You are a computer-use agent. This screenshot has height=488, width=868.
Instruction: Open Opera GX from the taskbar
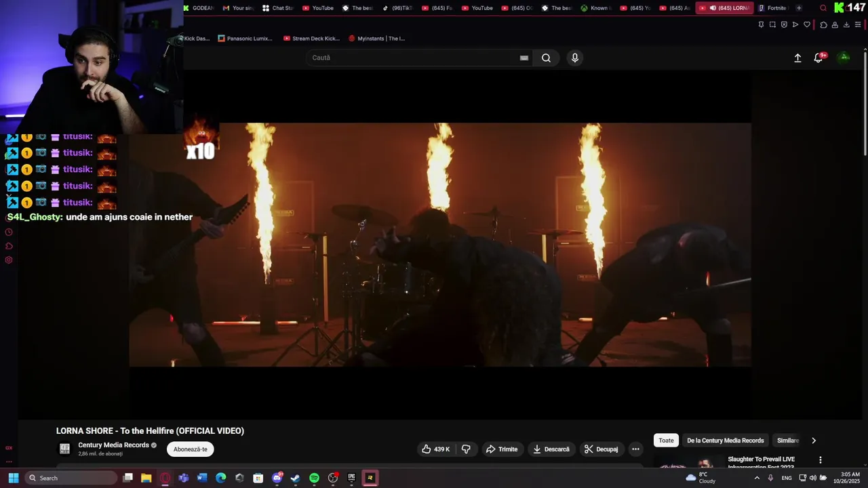point(165,478)
